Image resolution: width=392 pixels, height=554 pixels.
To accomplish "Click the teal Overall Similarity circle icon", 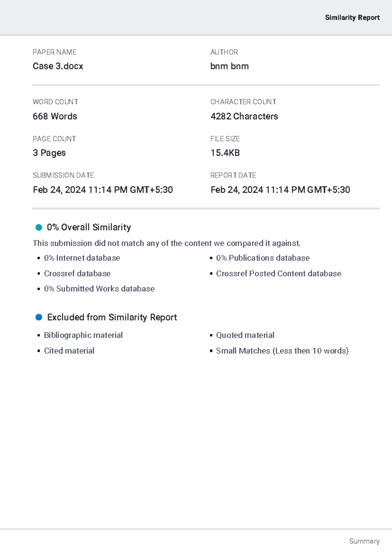I will (39, 227).
